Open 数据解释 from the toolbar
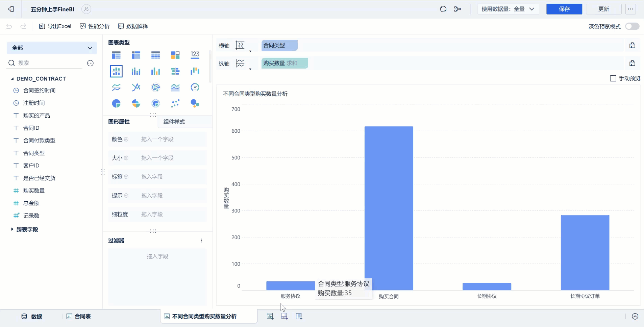Image resolution: width=644 pixels, height=327 pixels. pos(133,26)
